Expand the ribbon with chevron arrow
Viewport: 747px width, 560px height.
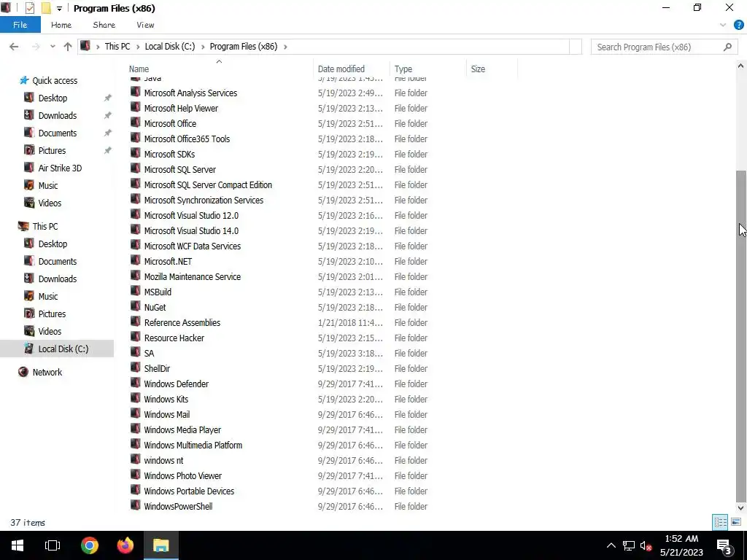point(723,25)
